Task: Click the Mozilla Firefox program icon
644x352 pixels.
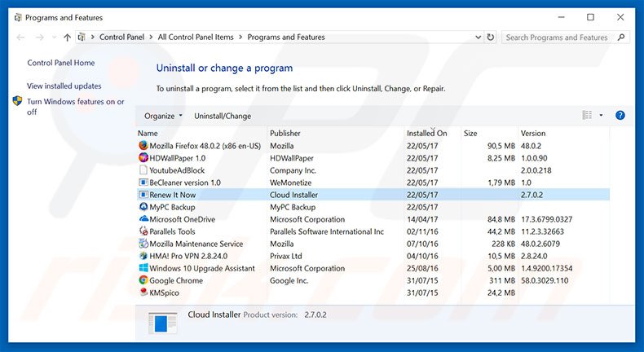Action: tap(143, 145)
